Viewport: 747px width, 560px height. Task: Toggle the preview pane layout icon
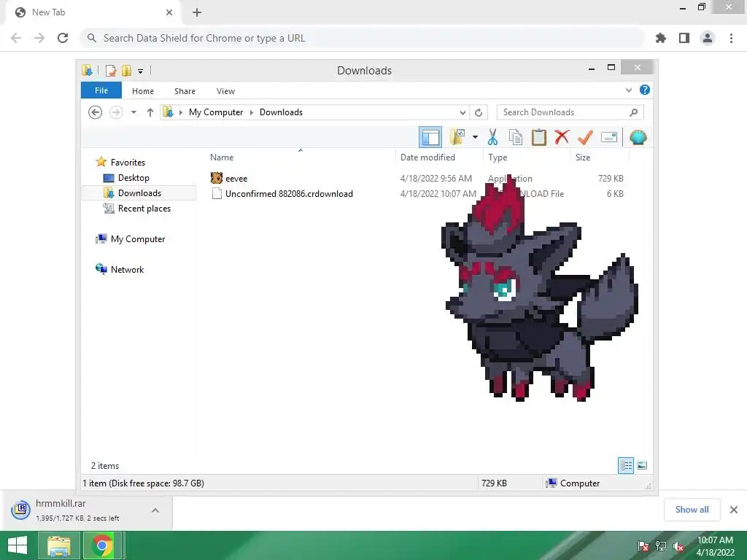[430, 138]
